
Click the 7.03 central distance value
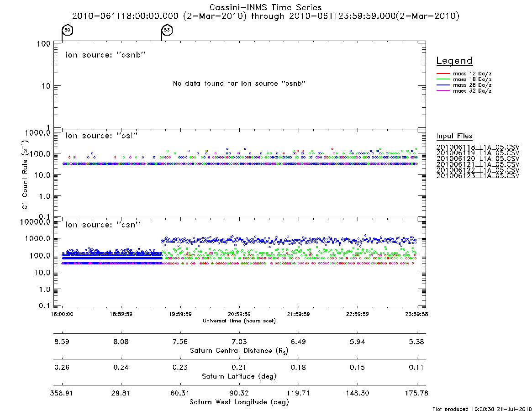[239, 342]
